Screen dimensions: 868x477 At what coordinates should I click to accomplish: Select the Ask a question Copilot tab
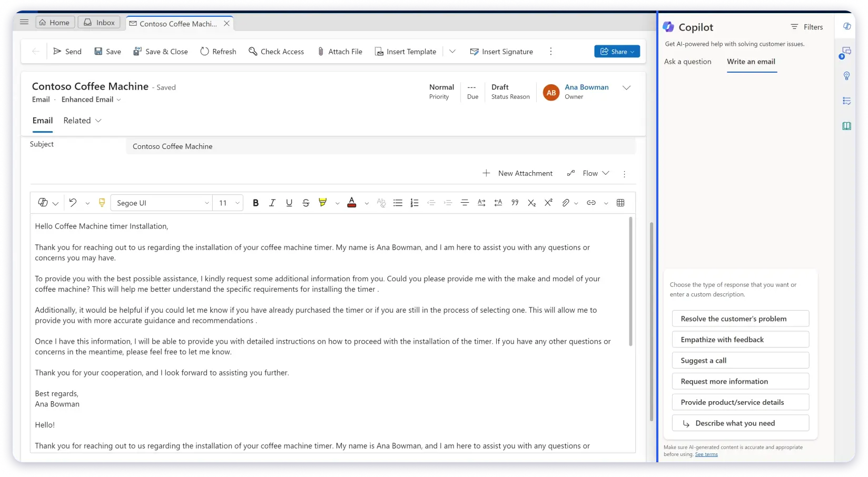(x=688, y=62)
